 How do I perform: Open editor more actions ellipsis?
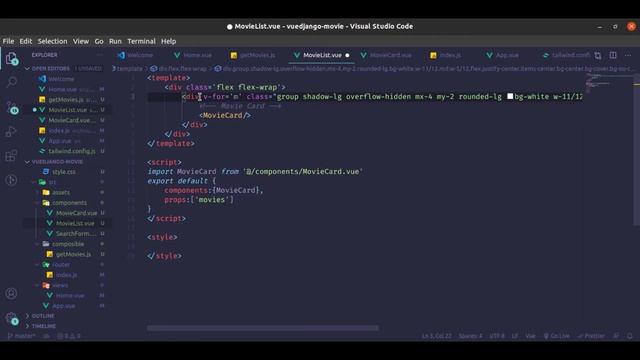[x=628, y=55]
